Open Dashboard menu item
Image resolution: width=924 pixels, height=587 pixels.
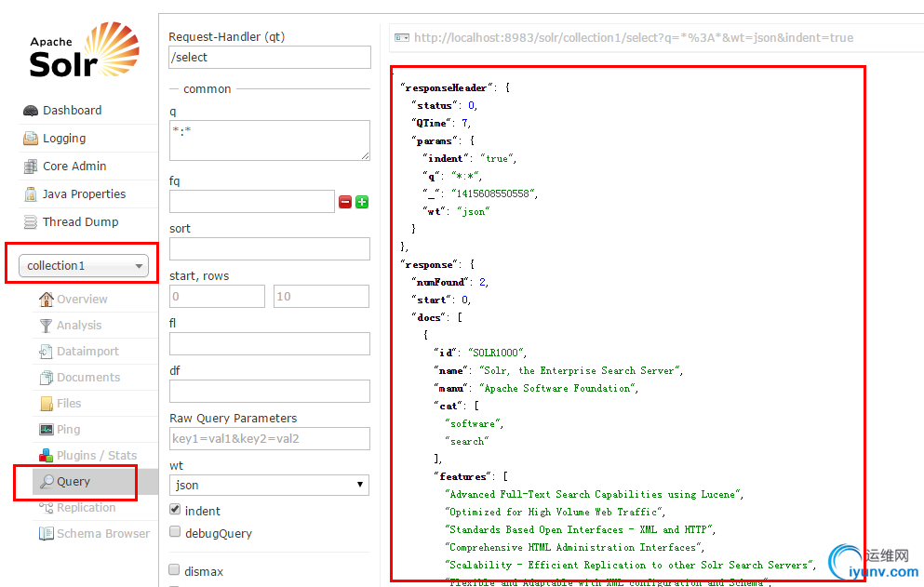click(x=72, y=111)
